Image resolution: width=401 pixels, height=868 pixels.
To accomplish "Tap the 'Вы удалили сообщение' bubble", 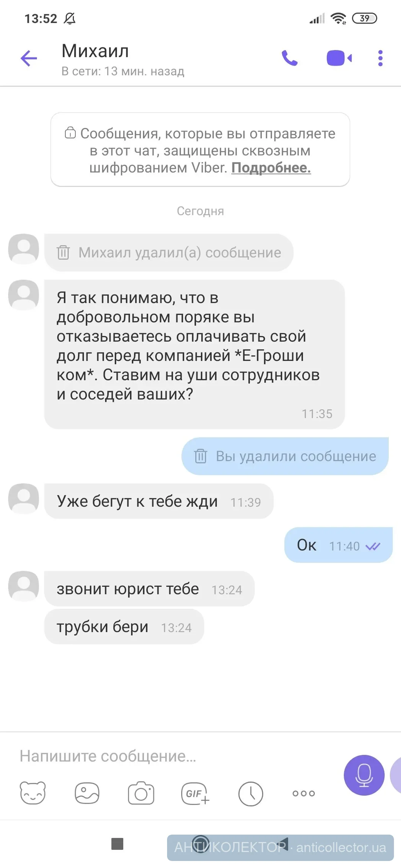I will [x=285, y=456].
